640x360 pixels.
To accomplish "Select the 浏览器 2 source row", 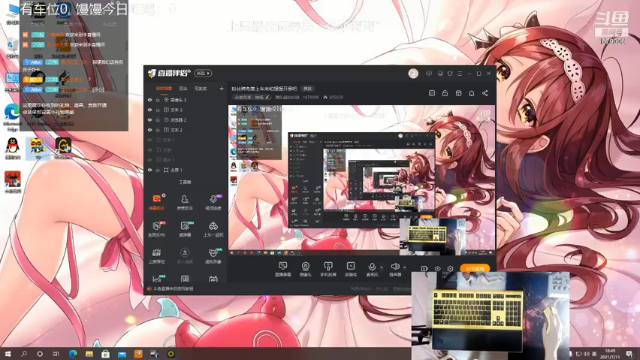I will pos(186,120).
